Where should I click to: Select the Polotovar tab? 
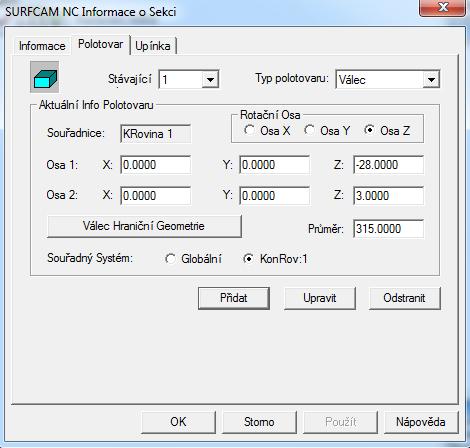[100, 44]
